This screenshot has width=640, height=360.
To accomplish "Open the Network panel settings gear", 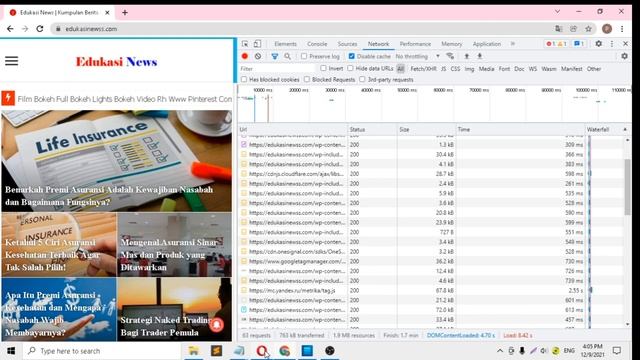I will click(x=624, y=56).
